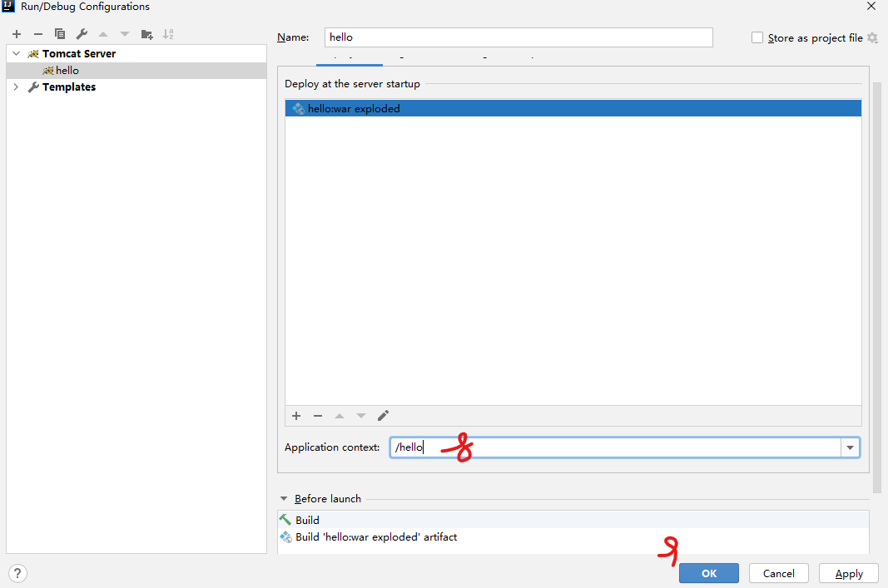Apply the configuration changes
Viewport: 888px width, 588px height.
[849, 573]
